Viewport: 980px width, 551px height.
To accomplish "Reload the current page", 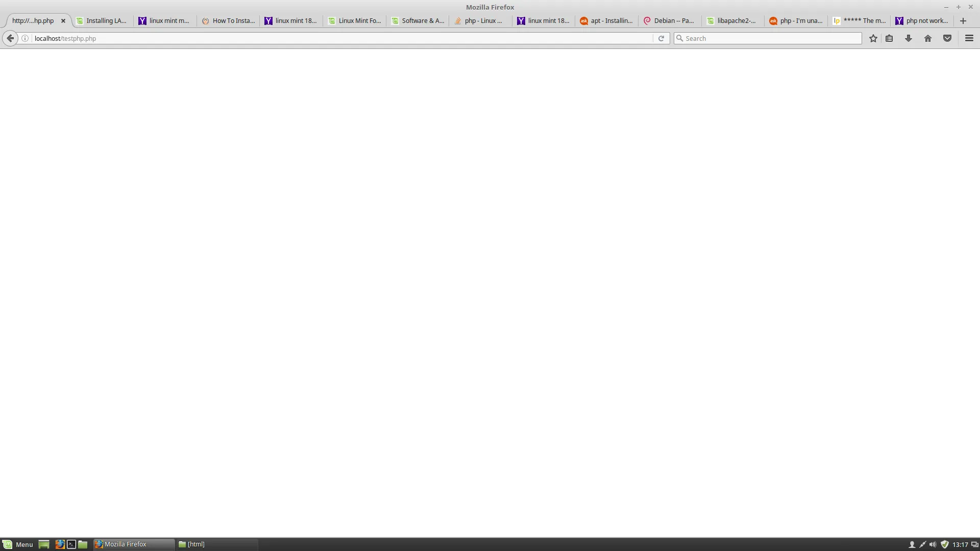I will (661, 38).
